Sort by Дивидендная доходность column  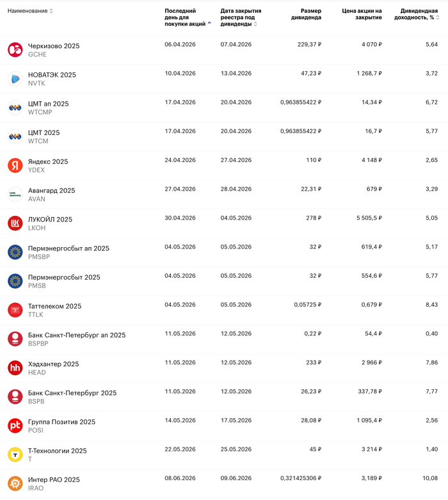tap(419, 14)
